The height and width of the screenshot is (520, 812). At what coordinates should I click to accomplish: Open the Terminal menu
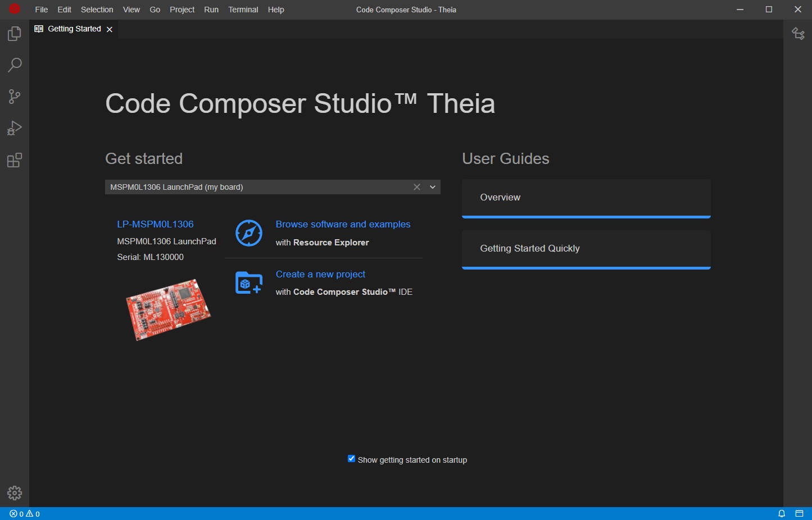click(243, 10)
